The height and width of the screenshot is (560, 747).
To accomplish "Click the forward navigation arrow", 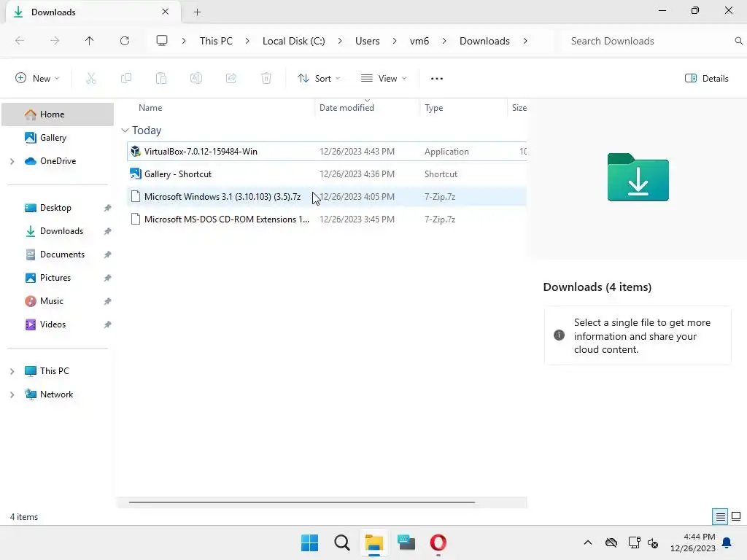I will [55, 41].
